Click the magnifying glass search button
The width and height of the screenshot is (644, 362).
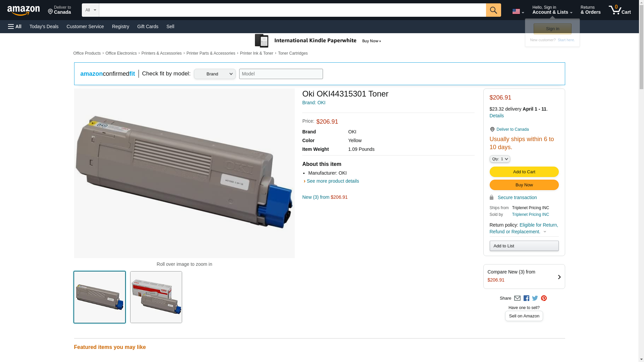[493, 10]
